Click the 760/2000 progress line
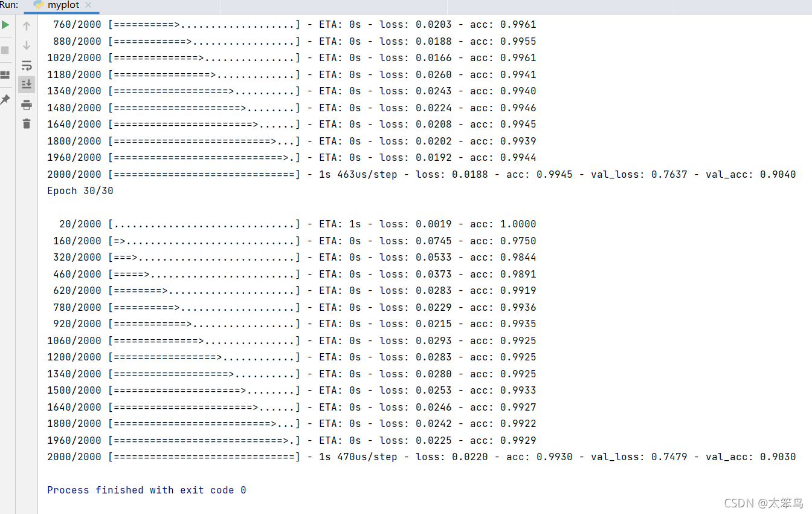The width and height of the screenshot is (812, 514). (x=295, y=25)
